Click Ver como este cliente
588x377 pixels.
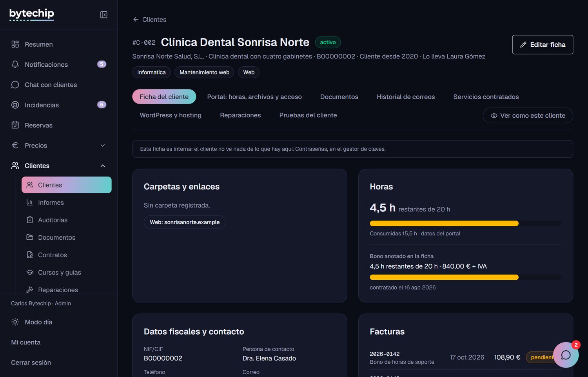click(x=528, y=115)
